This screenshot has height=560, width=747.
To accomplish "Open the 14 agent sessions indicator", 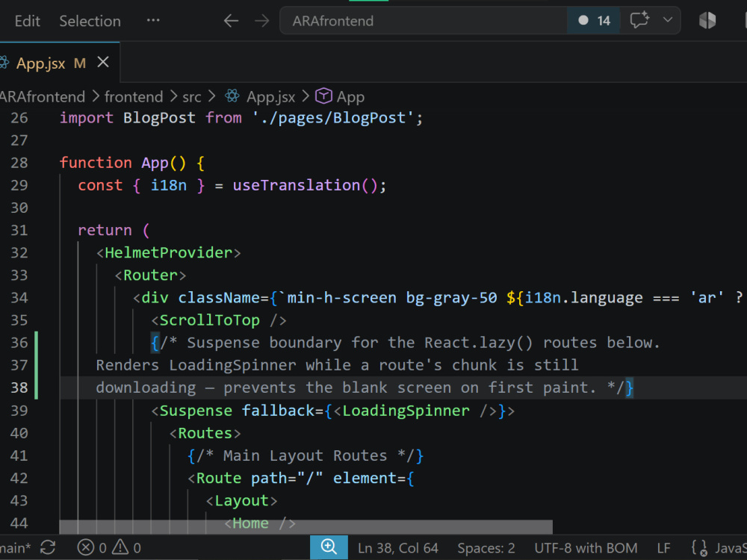I will (594, 21).
